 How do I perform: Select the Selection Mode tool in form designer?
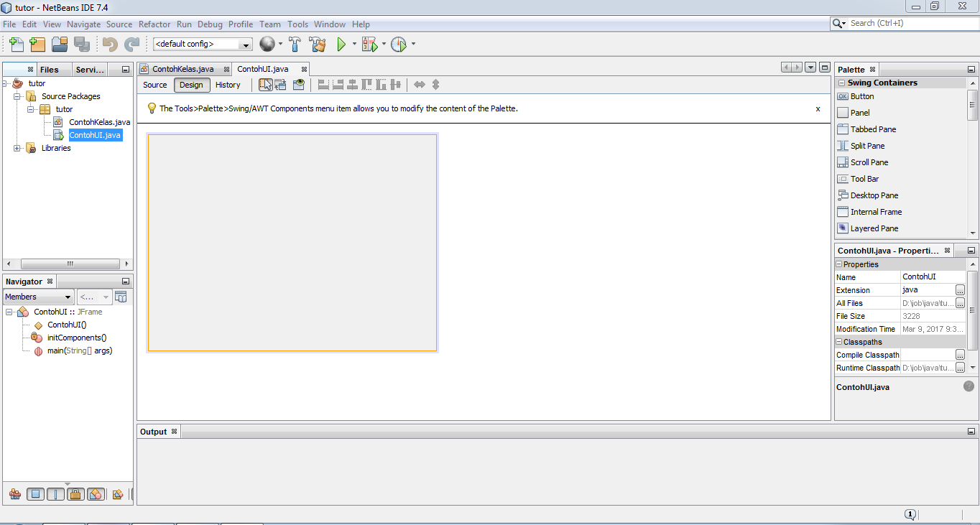(264, 84)
